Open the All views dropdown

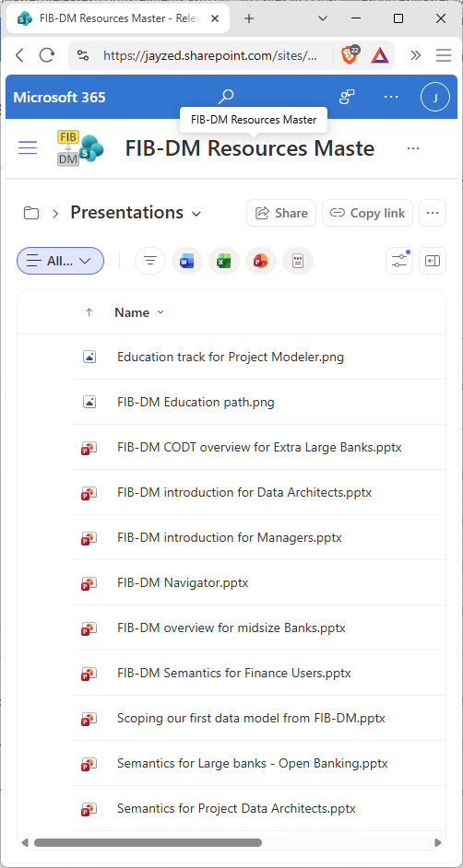(x=60, y=261)
